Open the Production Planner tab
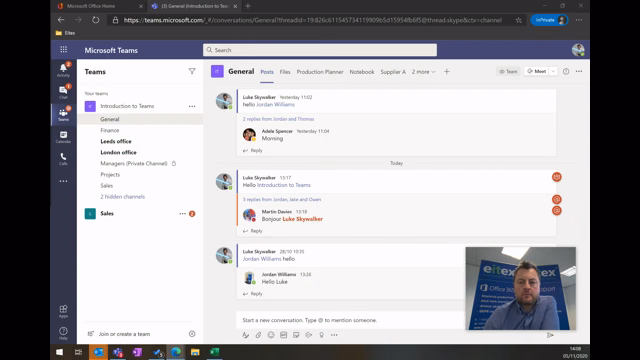 [320, 72]
